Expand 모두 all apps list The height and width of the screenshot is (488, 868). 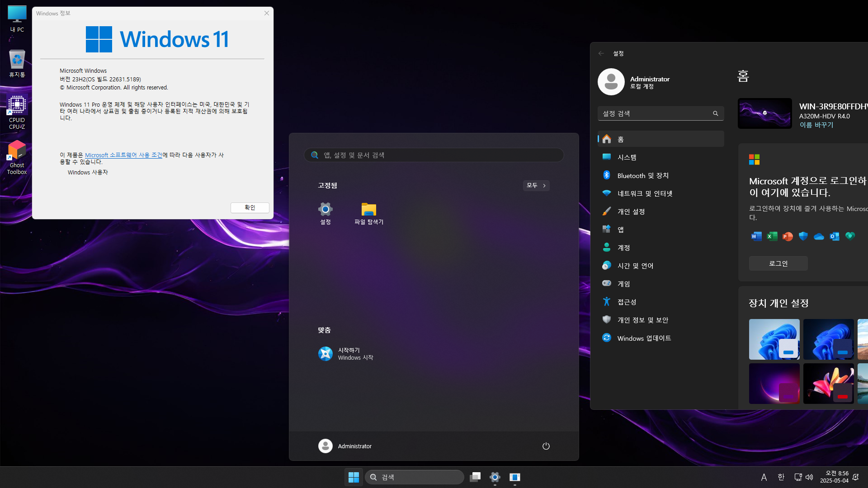536,186
